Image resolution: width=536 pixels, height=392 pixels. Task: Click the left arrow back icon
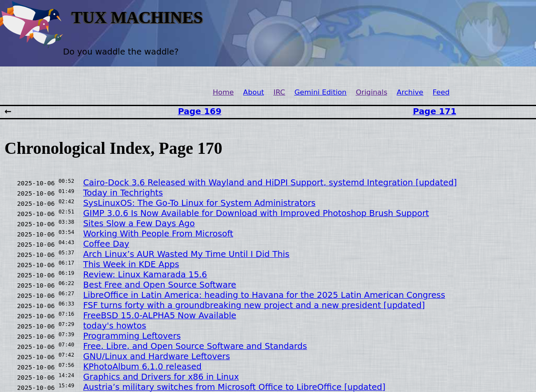[x=8, y=112]
